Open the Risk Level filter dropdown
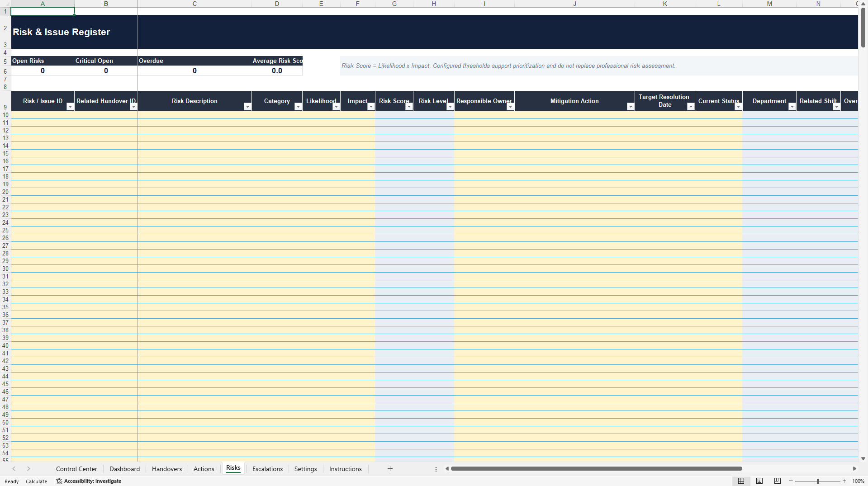868x486 pixels. [x=450, y=107]
